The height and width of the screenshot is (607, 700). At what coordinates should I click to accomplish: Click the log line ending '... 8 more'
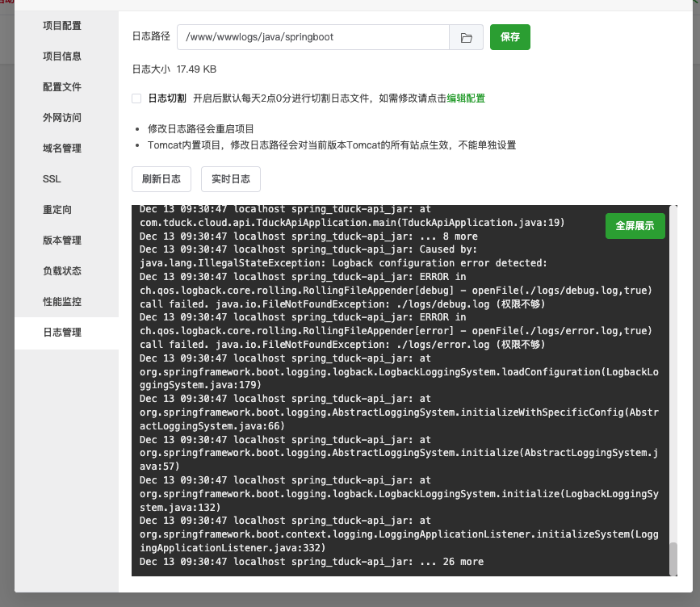(x=308, y=237)
